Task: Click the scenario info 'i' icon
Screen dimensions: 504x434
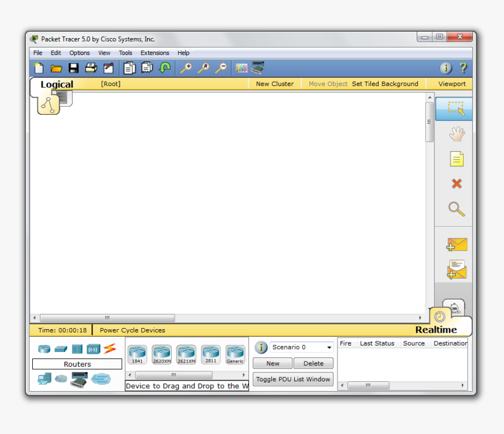Action: pyautogui.click(x=261, y=347)
